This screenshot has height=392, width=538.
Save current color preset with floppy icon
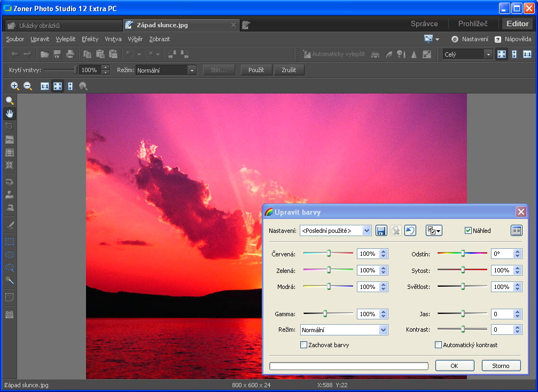381,231
